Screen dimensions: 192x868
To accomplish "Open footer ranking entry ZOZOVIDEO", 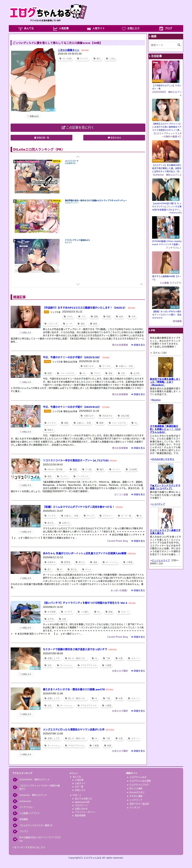I will point(34,779).
